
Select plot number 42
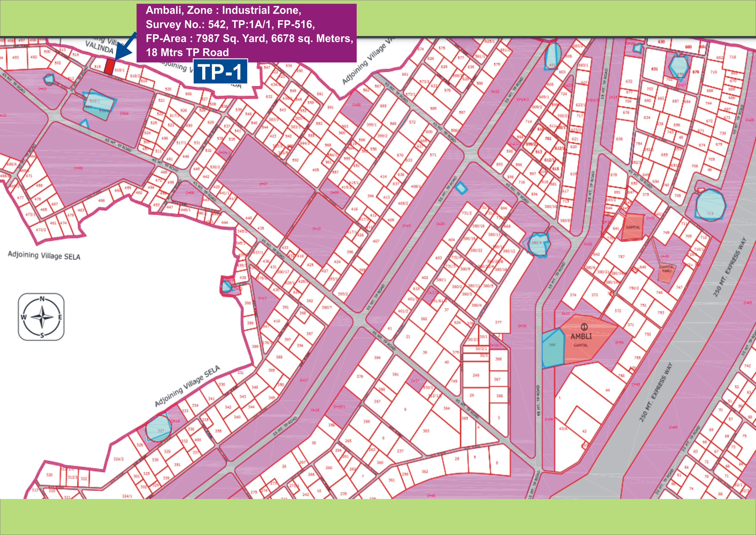584,431
